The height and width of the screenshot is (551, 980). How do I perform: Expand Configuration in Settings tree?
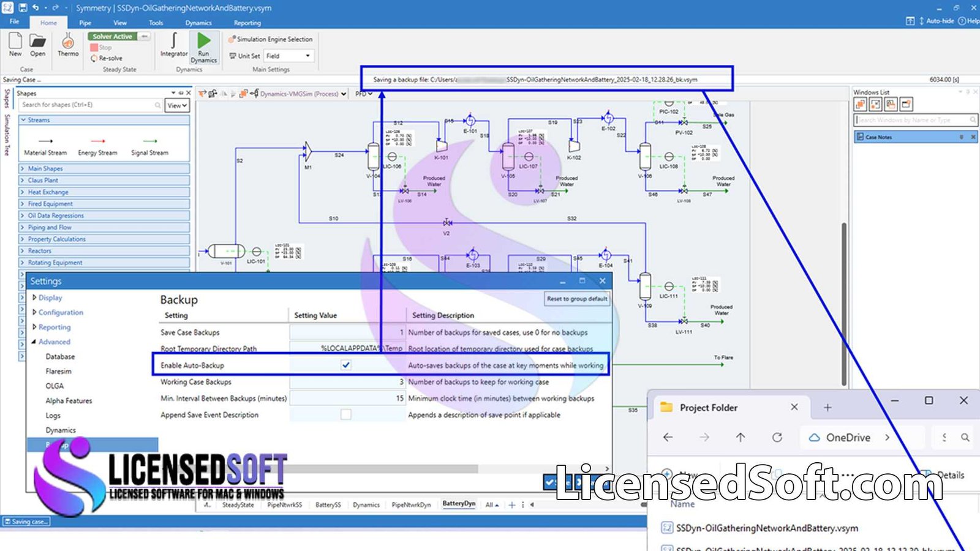34,312
